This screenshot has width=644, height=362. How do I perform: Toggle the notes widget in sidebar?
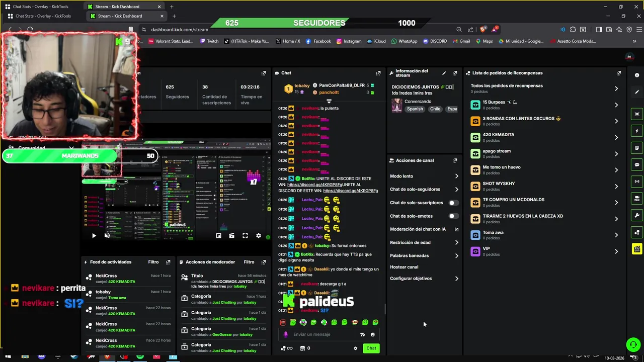click(637, 148)
